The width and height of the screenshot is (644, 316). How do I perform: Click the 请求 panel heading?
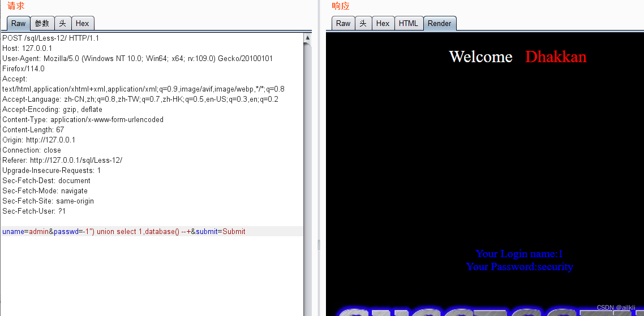point(16,6)
